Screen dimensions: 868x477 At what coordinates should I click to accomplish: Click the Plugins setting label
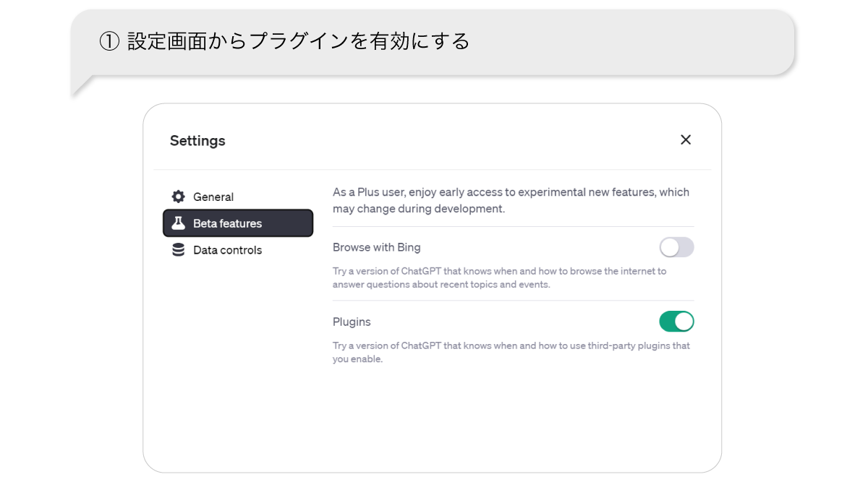pyautogui.click(x=352, y=322)
